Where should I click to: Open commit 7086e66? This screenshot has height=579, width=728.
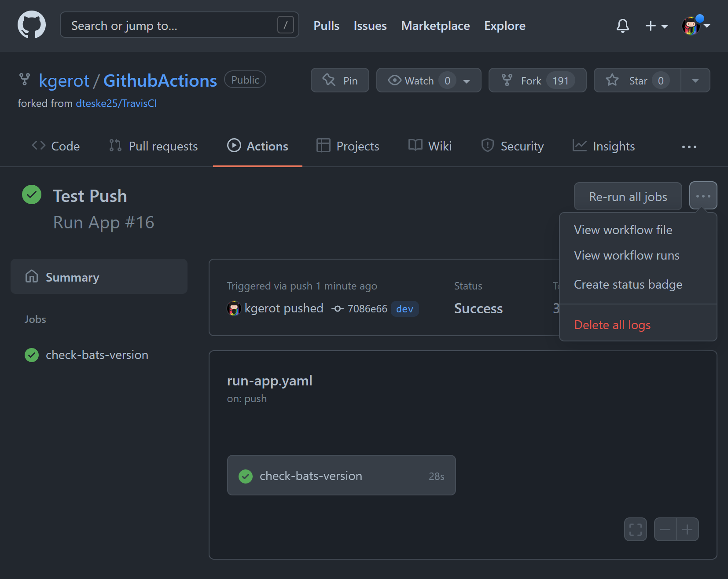tap(367, 309)
